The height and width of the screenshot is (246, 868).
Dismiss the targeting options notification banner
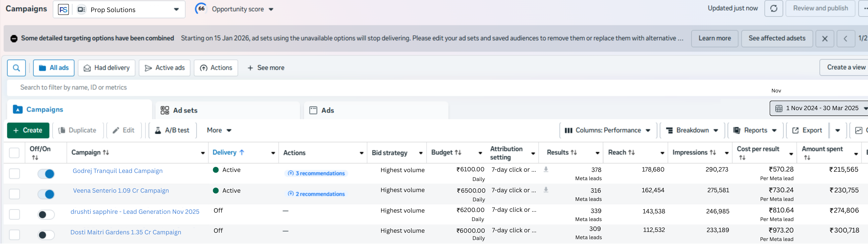(825, 38)
